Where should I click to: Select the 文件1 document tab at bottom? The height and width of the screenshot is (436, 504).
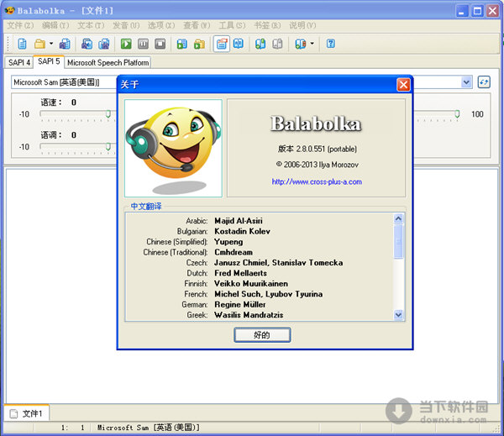(26, 413)
